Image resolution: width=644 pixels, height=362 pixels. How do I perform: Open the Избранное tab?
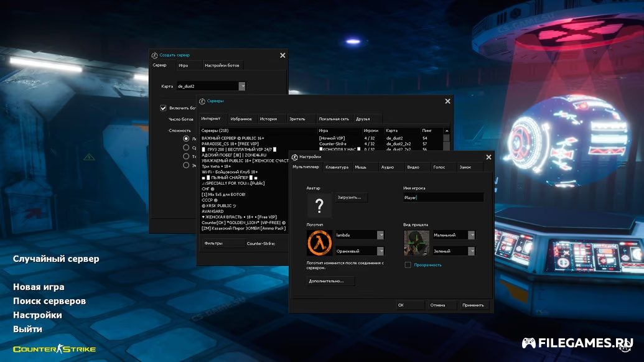(x=241, y=119)
